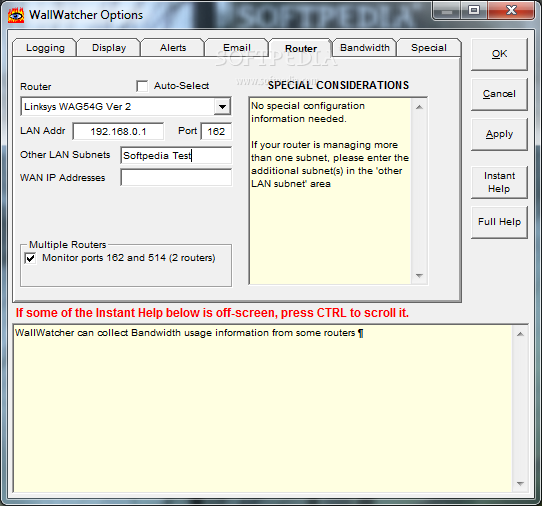Click the 'Other LAN Subnets' label
This screenshot has height=506, width=542.
point(65,155)
